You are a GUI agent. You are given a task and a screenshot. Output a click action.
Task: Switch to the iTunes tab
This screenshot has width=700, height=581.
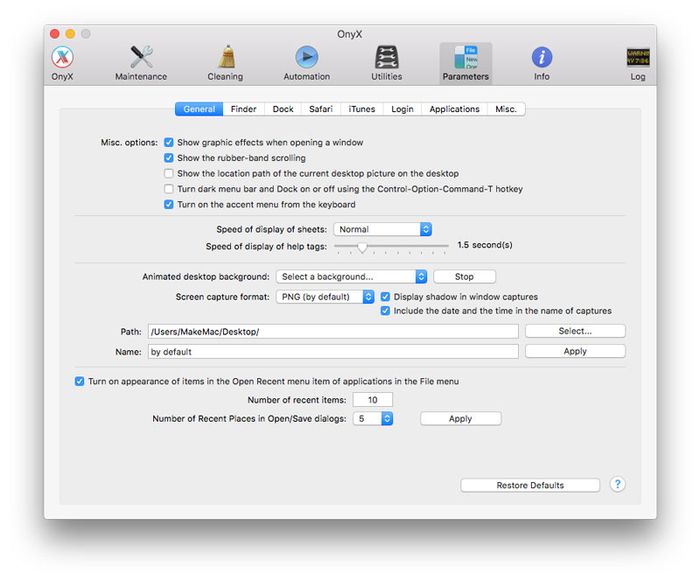pos(362,109)
